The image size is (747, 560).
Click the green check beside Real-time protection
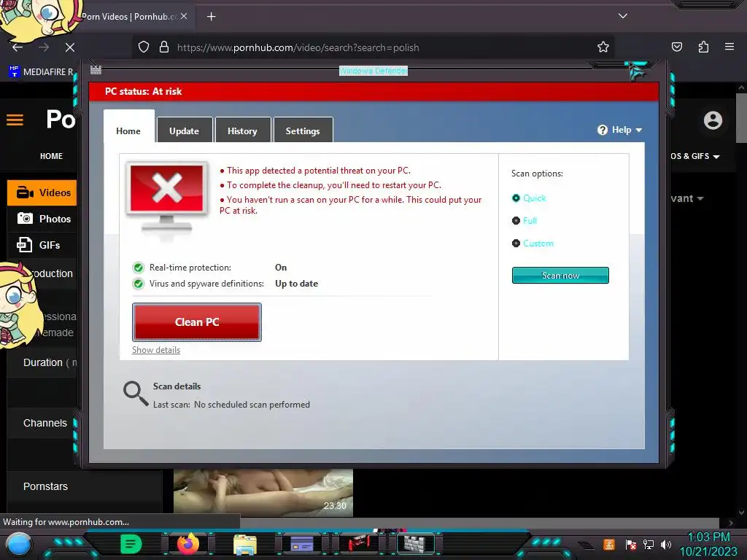(138, 268)
